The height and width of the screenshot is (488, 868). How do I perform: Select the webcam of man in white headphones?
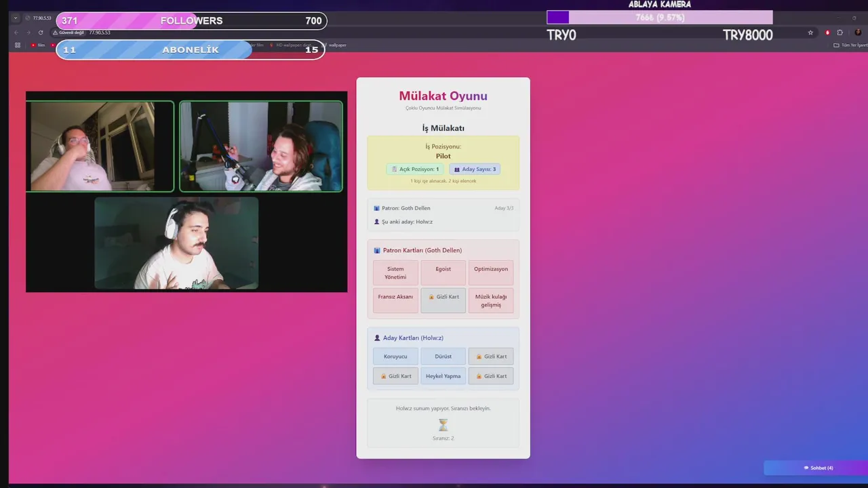[x=176, y=243]
